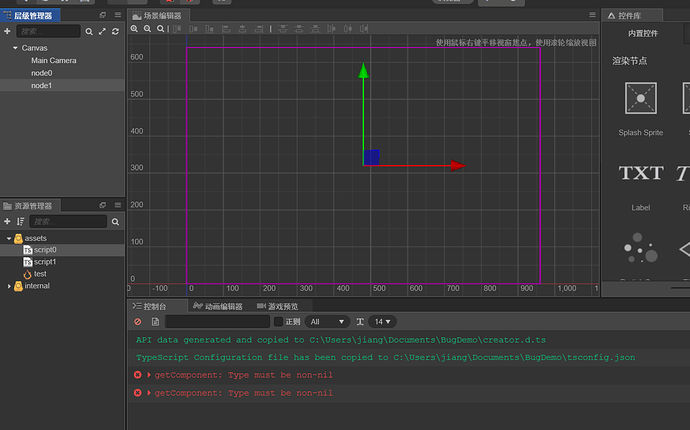
Task: Select script1 asset
Action: click(x=45, y=262)
